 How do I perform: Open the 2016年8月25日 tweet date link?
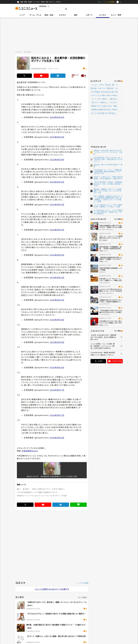57,117
